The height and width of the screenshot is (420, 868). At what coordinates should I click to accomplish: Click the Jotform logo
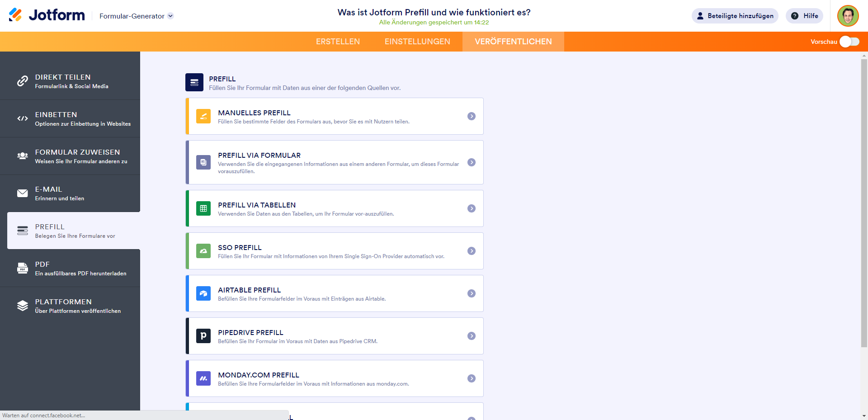tap(47, 15)
